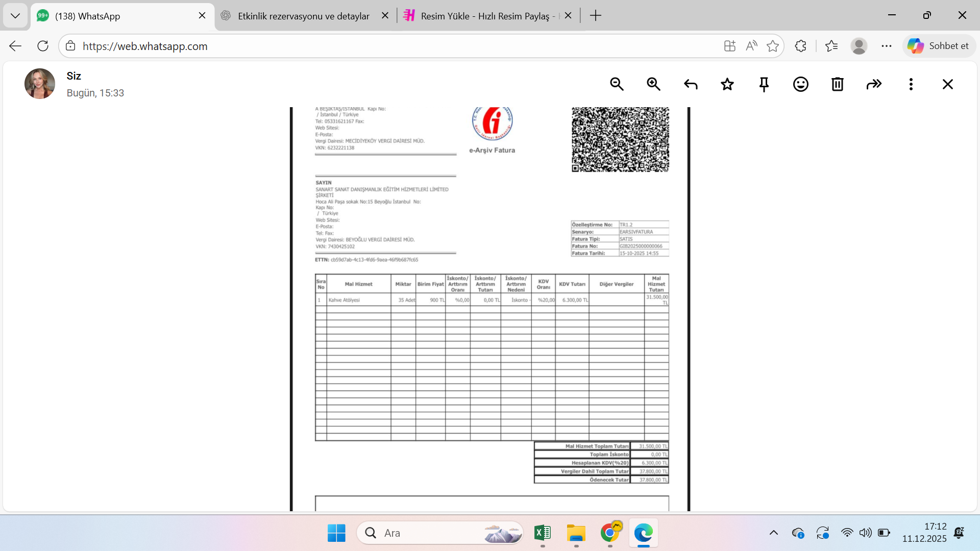
Task: Open the clock and calendar 17:12
Action: click(924, 533)
